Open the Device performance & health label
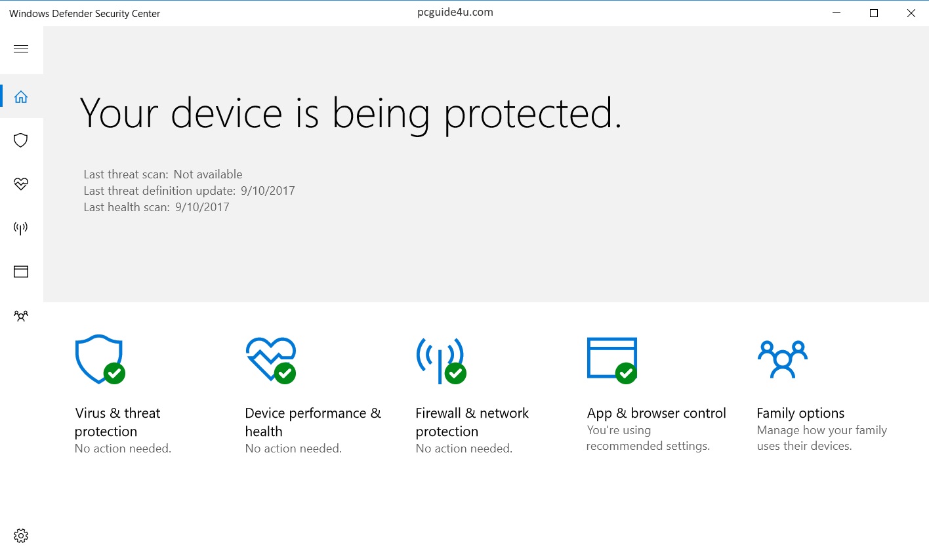Image resolution: width=929 pixels, height=560 pixels. pyautogui.click(x=312, y=422)
